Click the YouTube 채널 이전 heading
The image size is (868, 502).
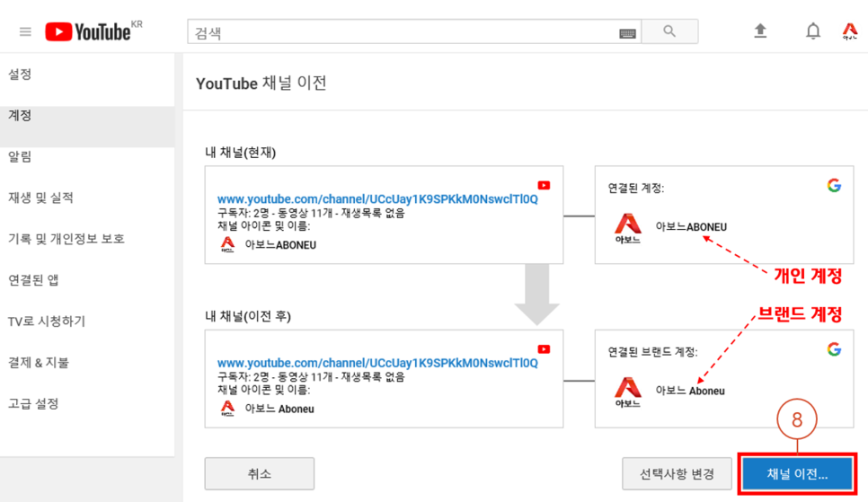tap(261, 84)
